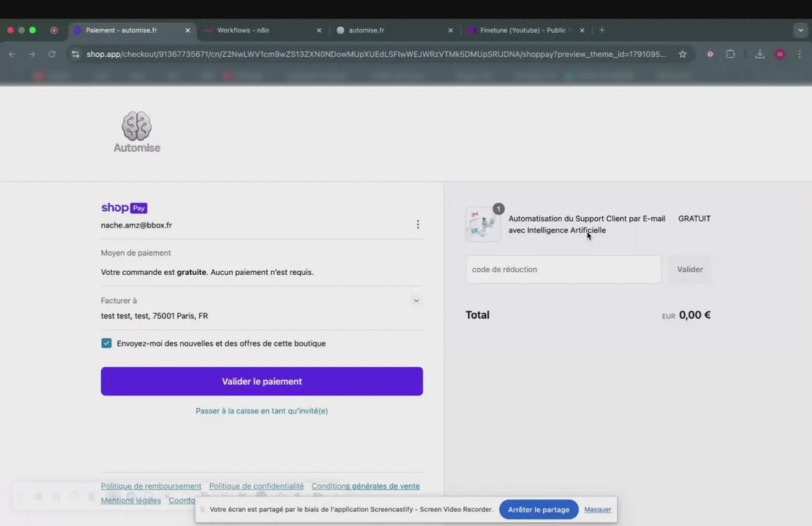Screen dimensions: 812x526
Task: Click the product thumbnail image in cart
Action: tap(483, 225)
